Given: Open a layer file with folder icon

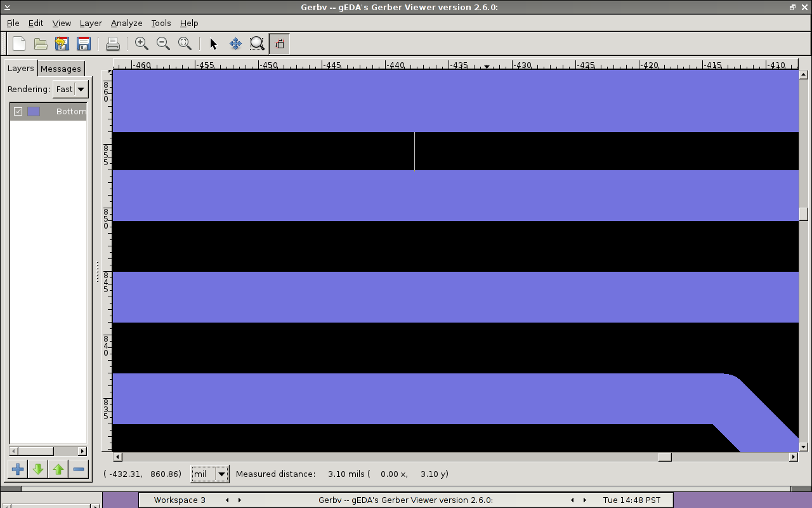Looking at the screenshot, I should pos(41,44).
